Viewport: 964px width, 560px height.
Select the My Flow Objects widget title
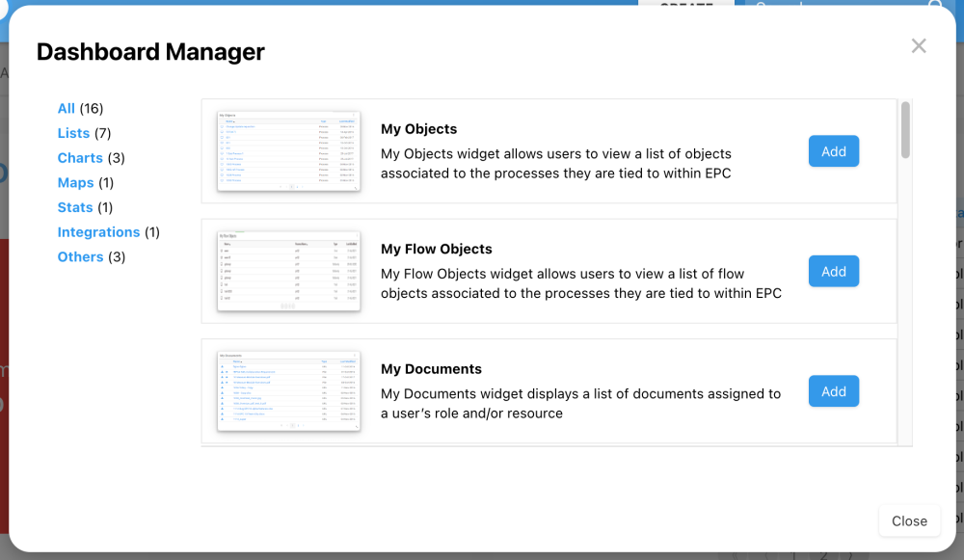pos(436,249)
